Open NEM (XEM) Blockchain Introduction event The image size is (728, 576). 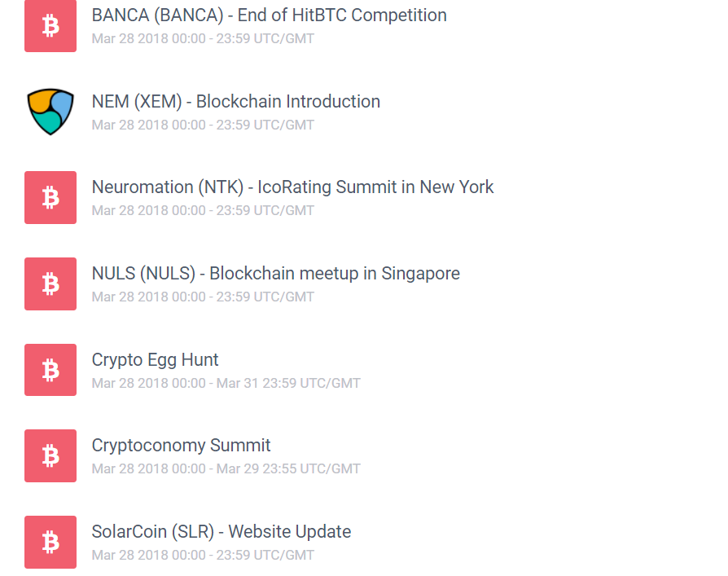(235, 102)
